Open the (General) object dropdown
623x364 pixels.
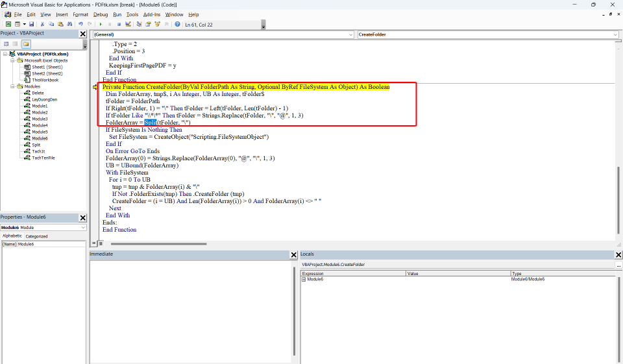click(223, 34)
